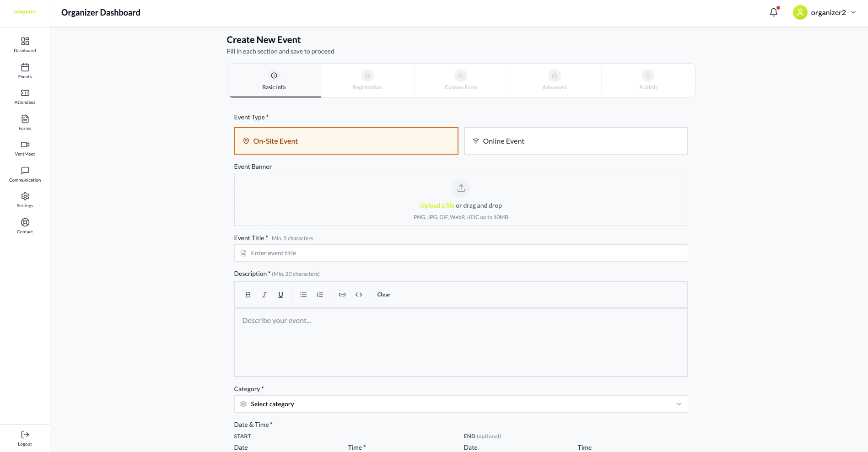868x452 pixels.
Task: Click the category dropdown chevron arrow
Action: [x=679, y=404]
